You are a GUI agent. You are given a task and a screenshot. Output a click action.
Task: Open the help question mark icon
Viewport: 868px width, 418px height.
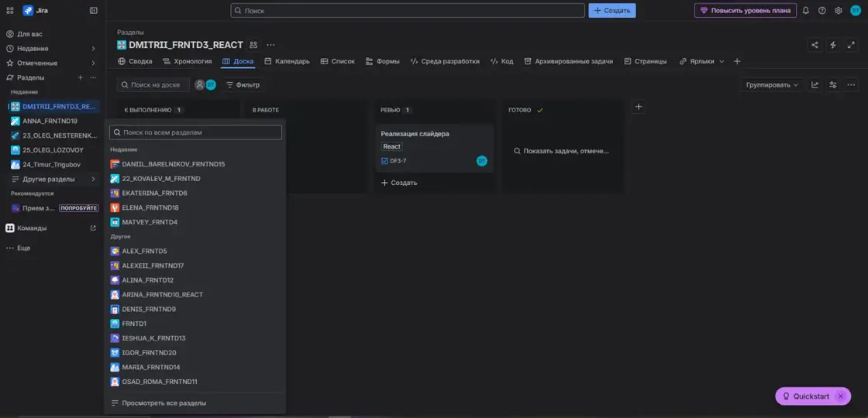[x=822, y=11]
